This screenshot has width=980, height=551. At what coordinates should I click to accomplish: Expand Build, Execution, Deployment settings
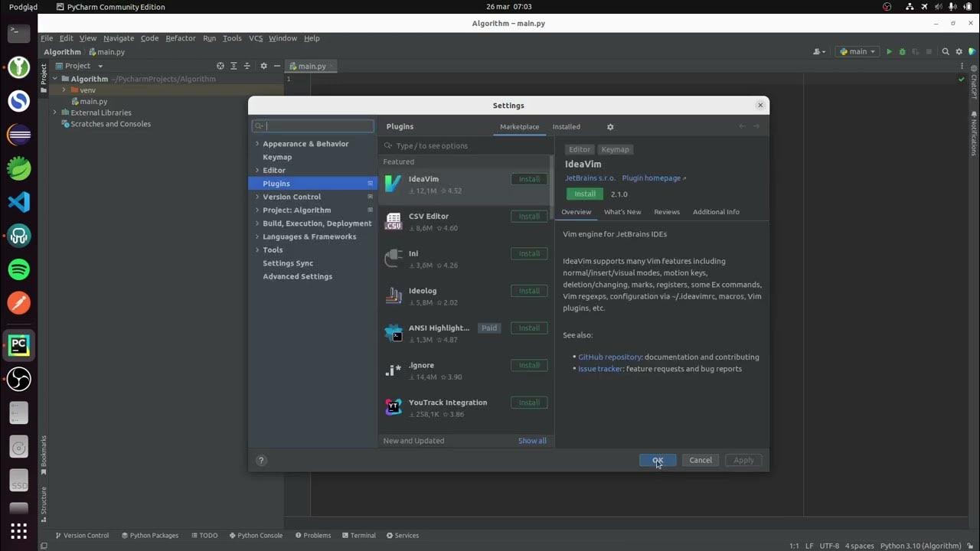[x=256, y=223]
